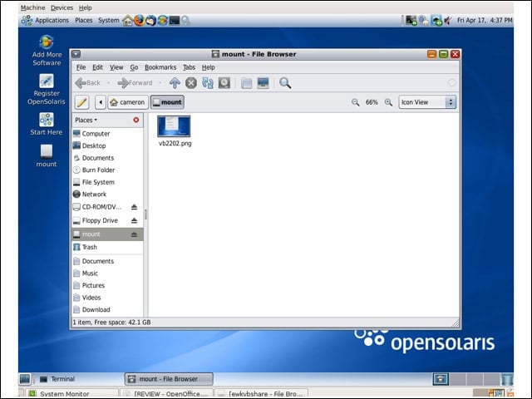This screenshot has height=399, width=532.
Task: Select Network in the sidebar
Action: pos(107,194)
